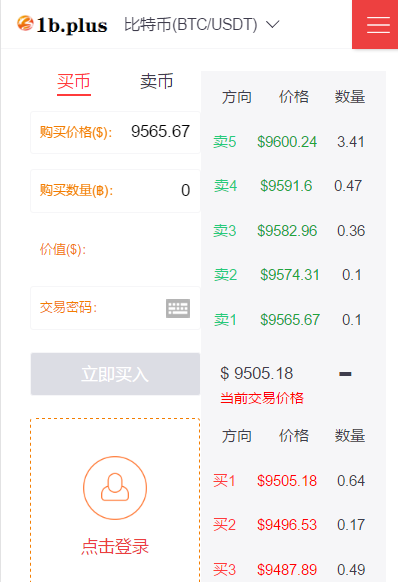The height and width of the screenshot is (582, 398).
Task: Focus the 购买价格($) input field
Action: (115, 132)
